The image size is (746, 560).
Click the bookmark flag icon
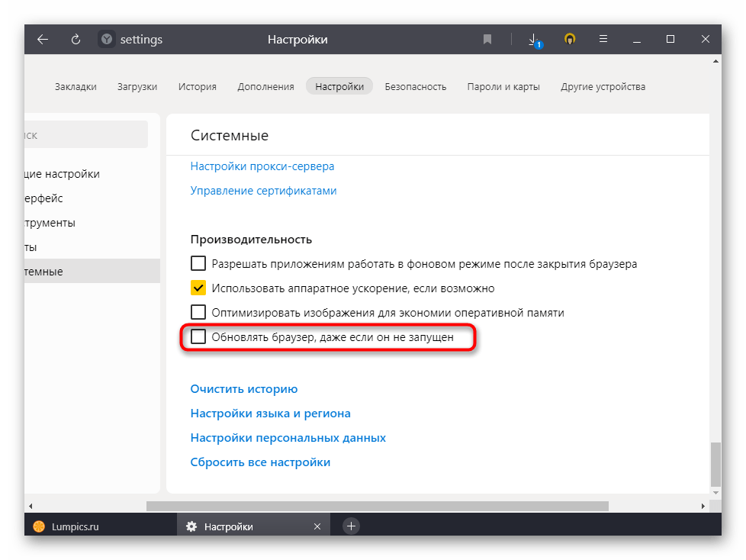point(487,40)
